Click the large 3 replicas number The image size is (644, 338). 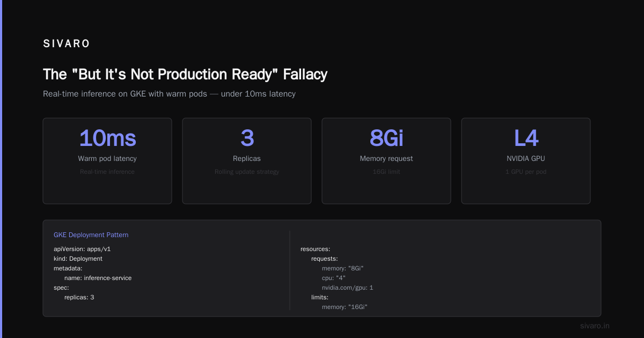[x=247, y=138]
